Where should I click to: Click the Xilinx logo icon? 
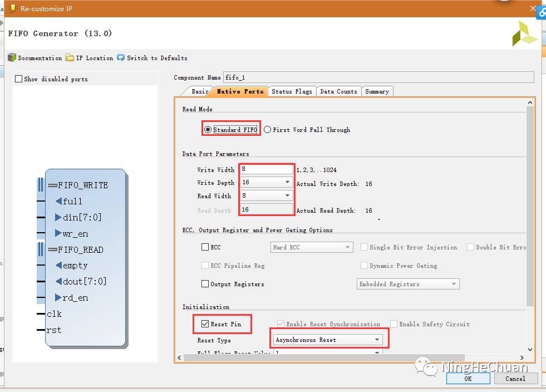click(x=524, y=35)
